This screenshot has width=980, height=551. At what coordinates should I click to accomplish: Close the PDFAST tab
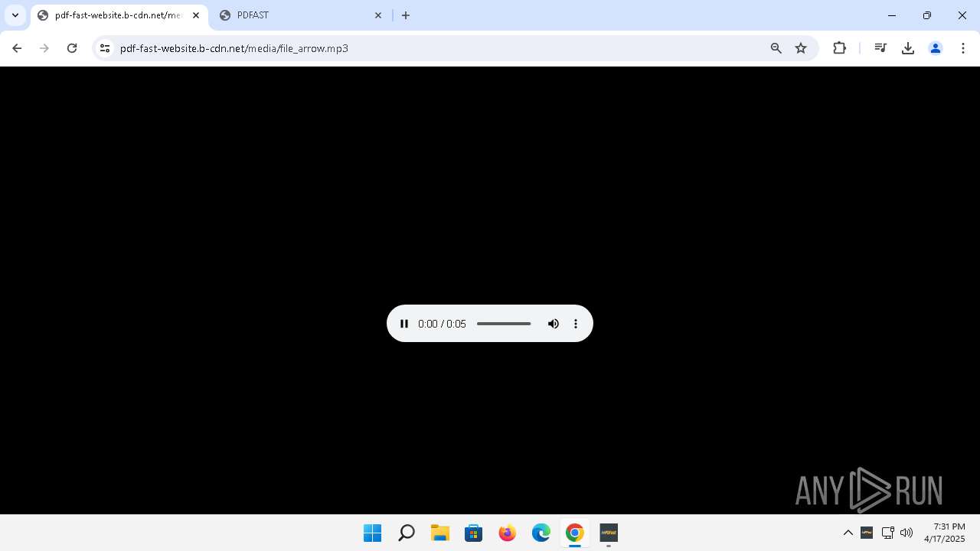pyautogui.click(x=378, y=15)
